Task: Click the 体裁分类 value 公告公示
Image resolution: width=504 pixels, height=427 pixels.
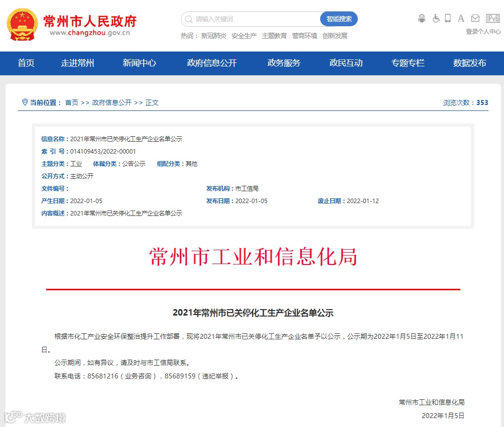Action: coord(134,164)
